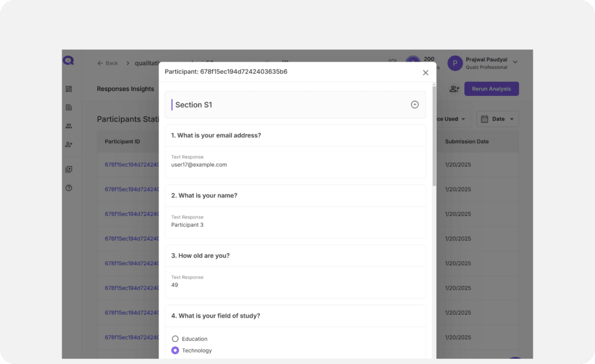Click the Qualz logo in sidebar
The image size is (595, 364).
pos(69,60)
